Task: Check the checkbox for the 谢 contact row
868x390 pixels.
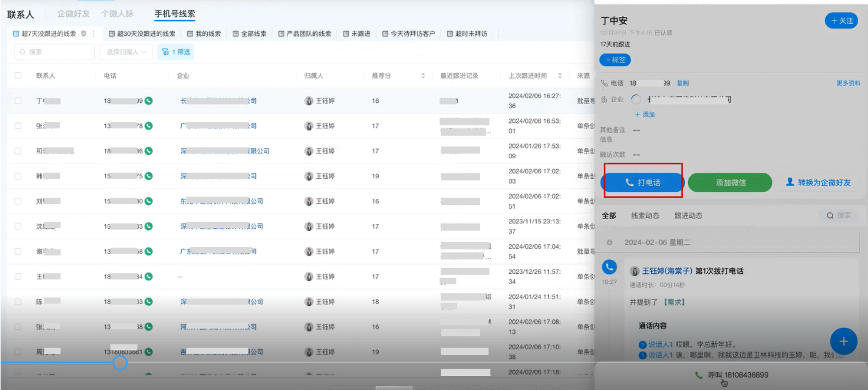Action: point(18,251)
